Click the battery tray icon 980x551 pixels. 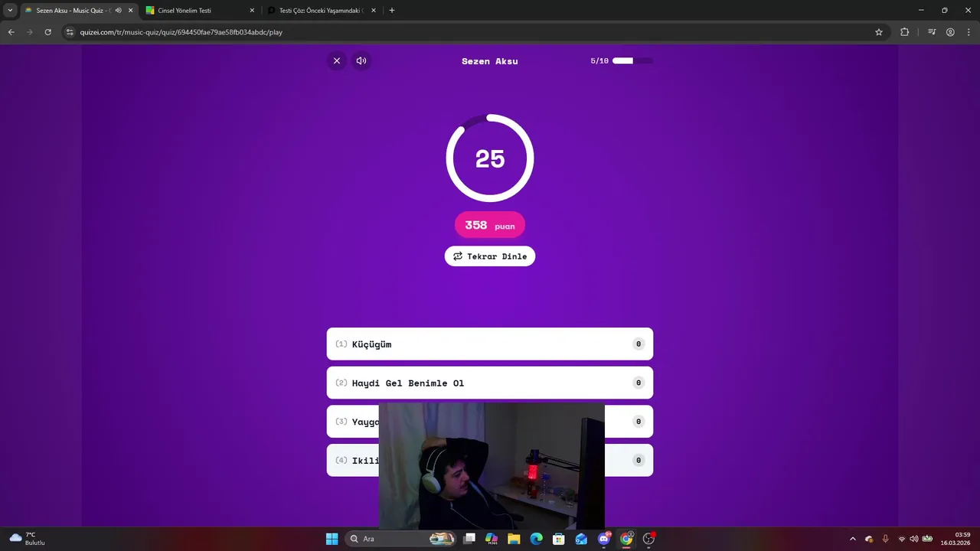click(927, 539)
